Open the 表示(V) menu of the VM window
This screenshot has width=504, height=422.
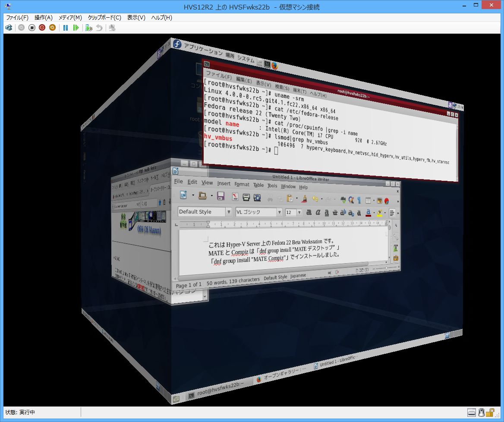click(136, 18)
